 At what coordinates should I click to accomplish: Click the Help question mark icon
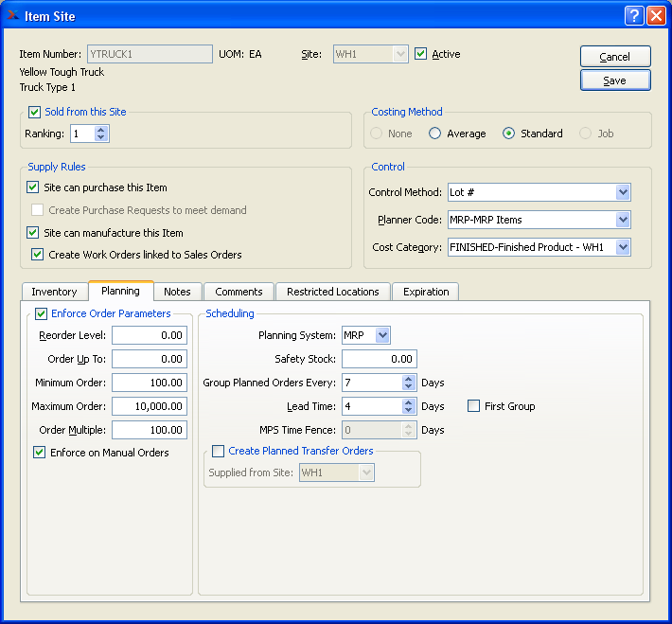pos(633,15)
